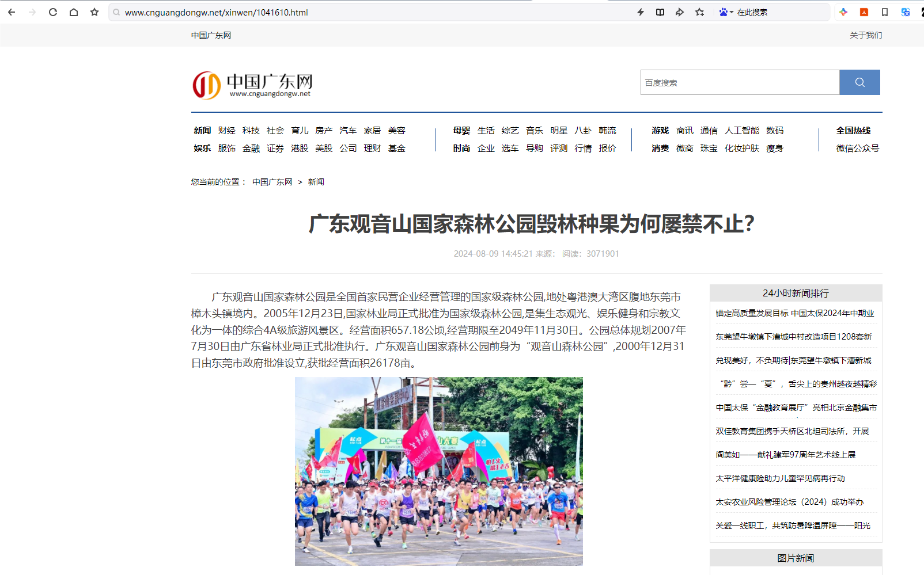Viewport: 924px width, 575px height.
Task: Click 中国广东网 in the breadcrumb
Action: (x=272, y=182)
